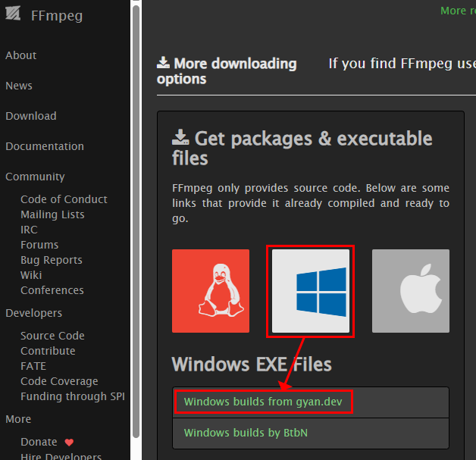476x460 pixels.
Task: Open the More section in sidebar
Action: click(18, 419)
